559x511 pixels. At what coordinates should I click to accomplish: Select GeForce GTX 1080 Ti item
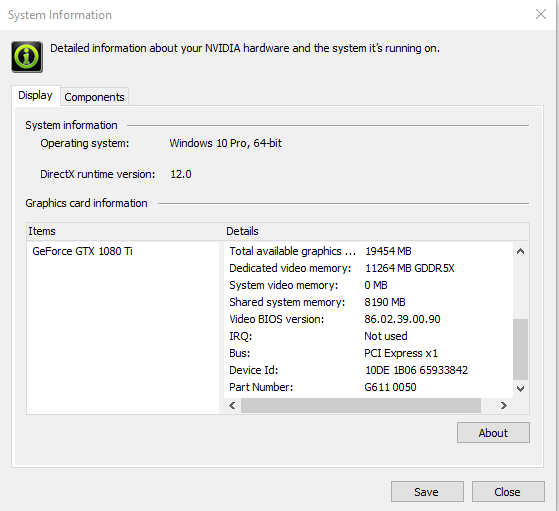82,251
